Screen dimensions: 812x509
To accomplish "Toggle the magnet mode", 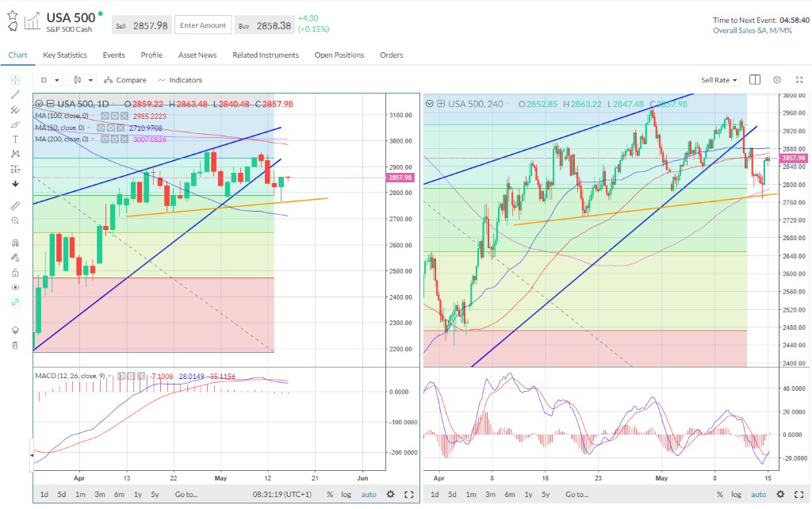I will tap(15, 243).
